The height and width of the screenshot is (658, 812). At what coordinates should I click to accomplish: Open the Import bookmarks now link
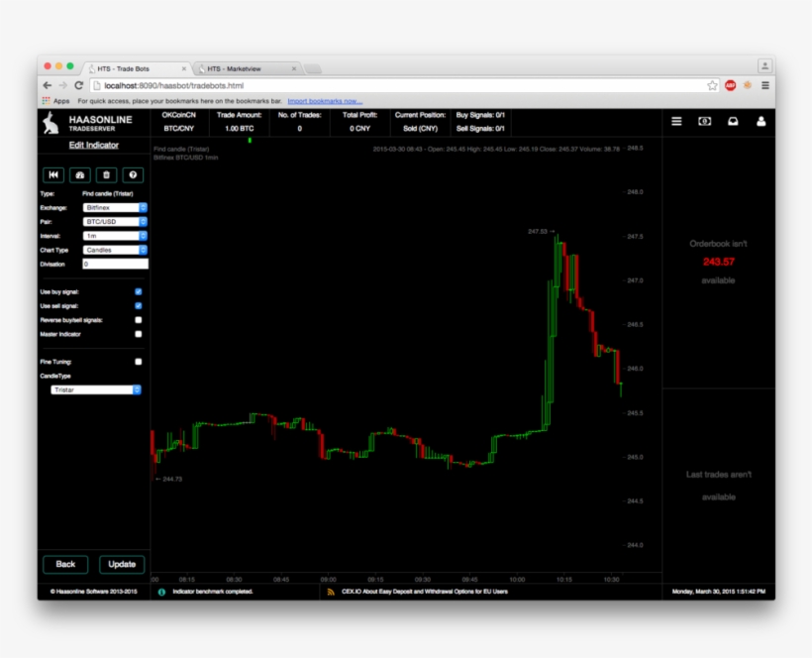click(325, 101)
